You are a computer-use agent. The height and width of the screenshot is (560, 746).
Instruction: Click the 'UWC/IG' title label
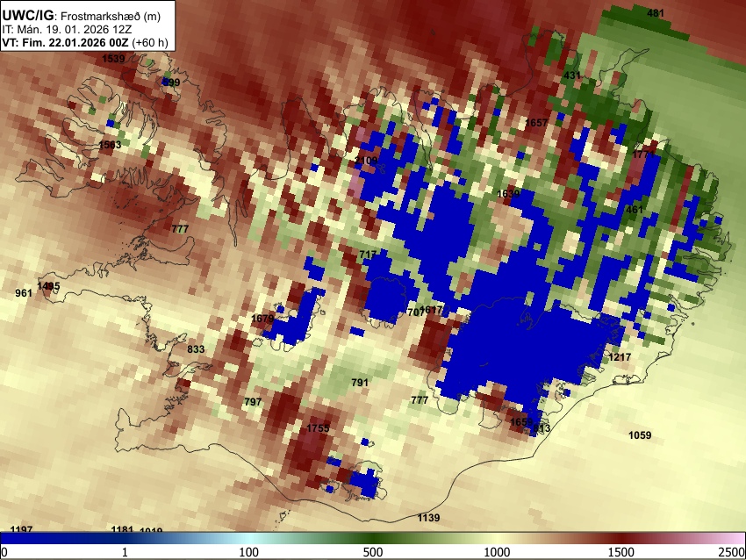pyautogui.click(x=27, y=16)
